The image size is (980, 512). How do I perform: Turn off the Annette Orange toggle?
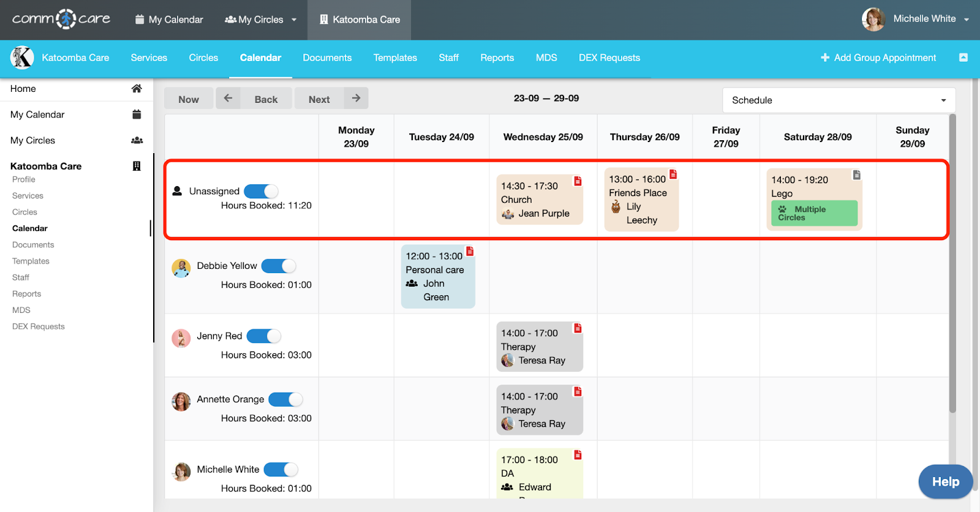pyautogui.click(x=286, y=399)
